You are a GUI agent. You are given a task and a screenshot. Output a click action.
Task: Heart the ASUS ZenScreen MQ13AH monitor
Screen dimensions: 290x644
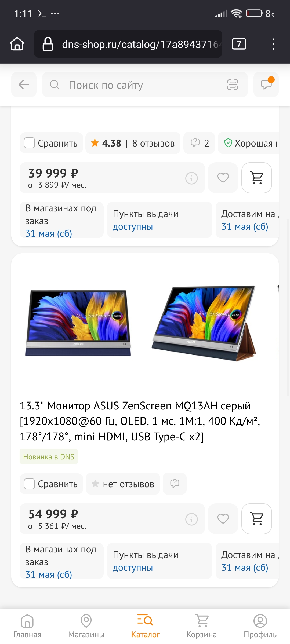click(x=223, y=519)
